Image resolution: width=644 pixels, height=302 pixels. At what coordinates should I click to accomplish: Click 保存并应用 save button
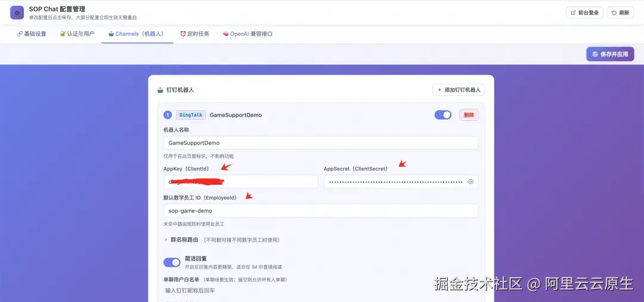click(610, 54)
